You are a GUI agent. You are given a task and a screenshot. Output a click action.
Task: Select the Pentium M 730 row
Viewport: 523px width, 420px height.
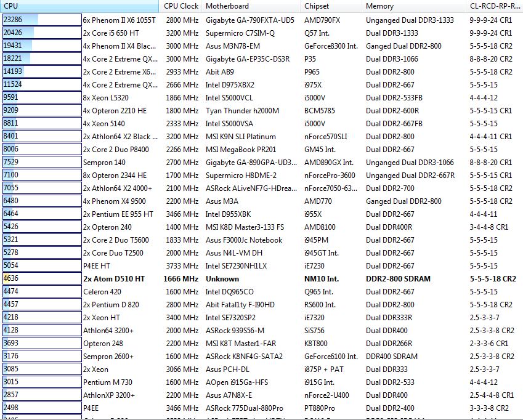[261, 382]
